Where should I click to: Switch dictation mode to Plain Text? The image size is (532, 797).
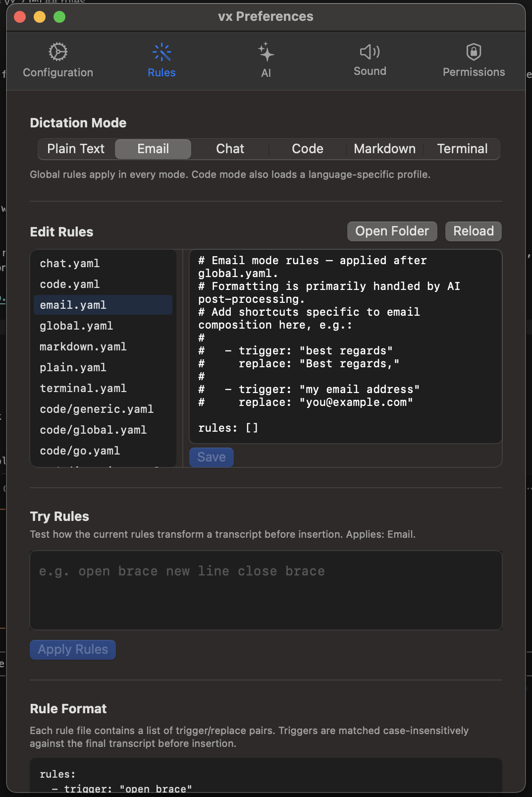pos(76,149)
